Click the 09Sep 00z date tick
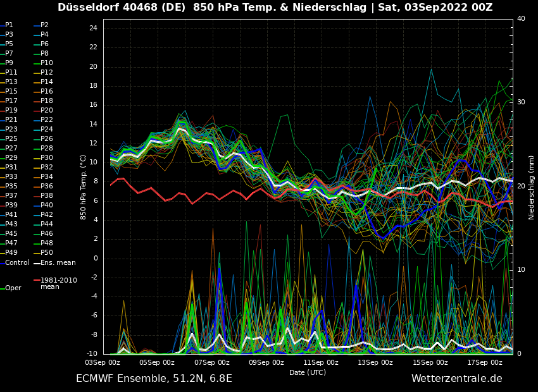 click(266, 362)
